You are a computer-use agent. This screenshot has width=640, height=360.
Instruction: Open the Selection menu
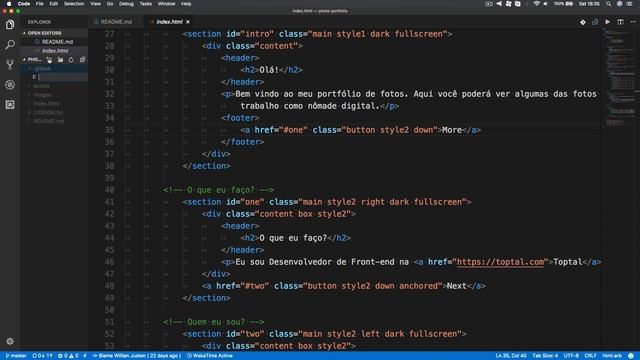coord(74,4)
